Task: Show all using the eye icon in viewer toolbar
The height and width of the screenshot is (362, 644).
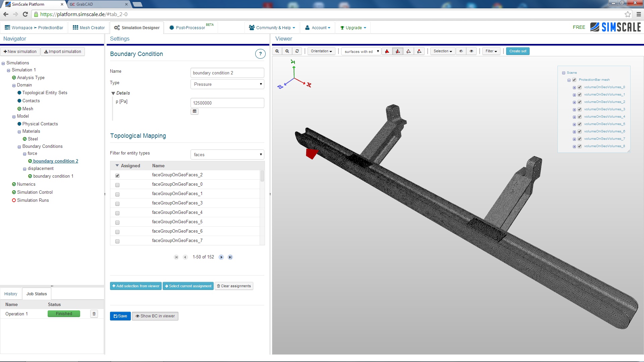Action: click(x=471, y=51)
